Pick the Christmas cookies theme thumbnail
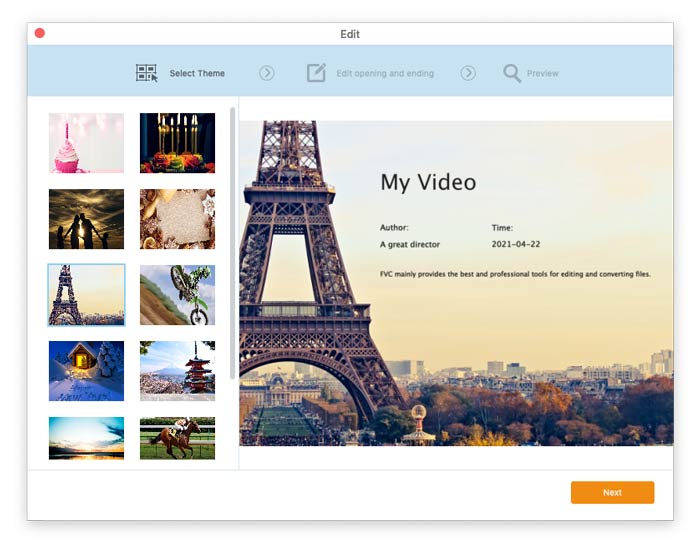This screenshot has width=700, height=551. pyautogui.click(x=177, y=219)
